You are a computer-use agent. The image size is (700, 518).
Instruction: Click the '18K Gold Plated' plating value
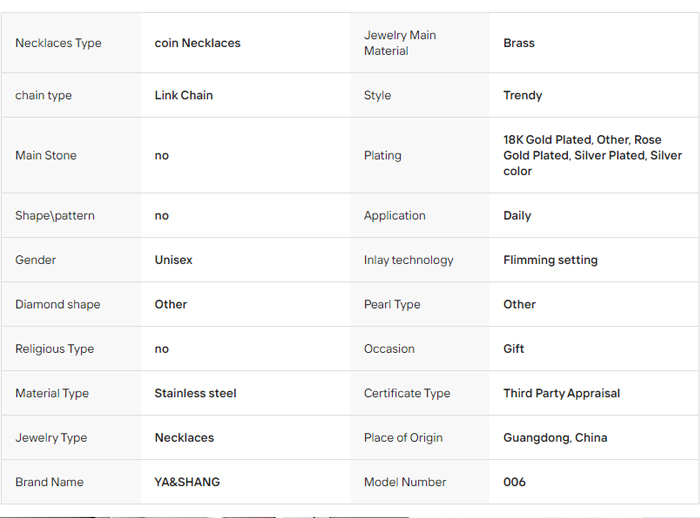[548, 140]
